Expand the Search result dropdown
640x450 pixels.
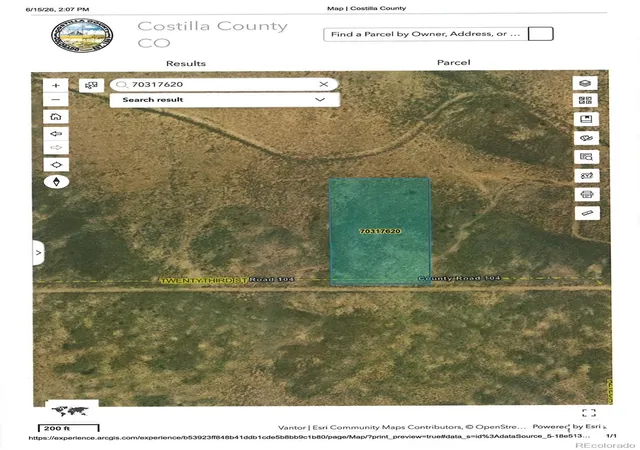[320, 100]
